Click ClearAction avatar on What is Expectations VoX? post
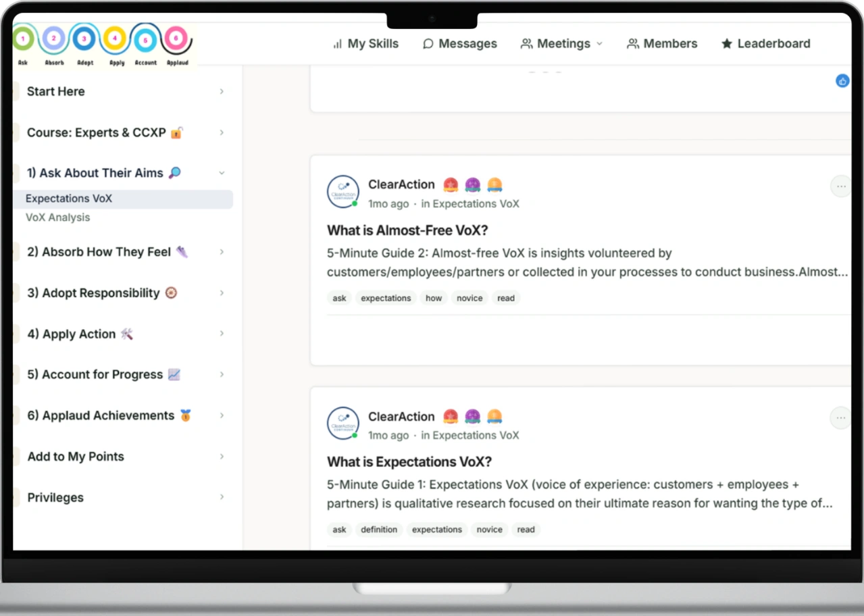 point(343,423)
